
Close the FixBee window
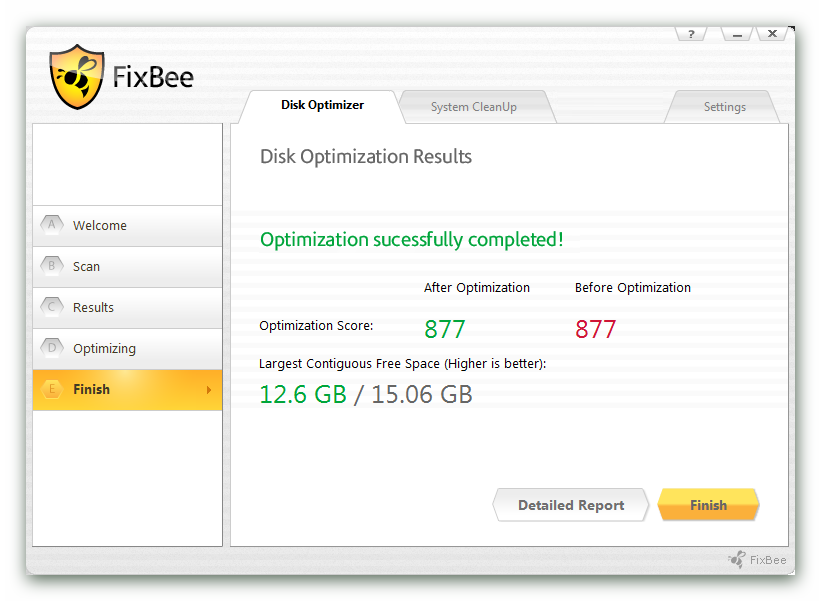[772, 34]
